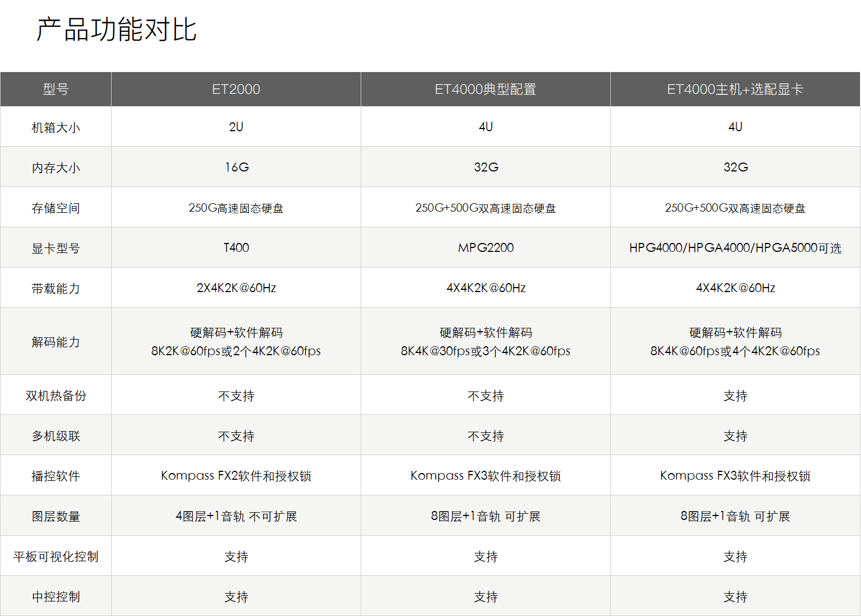Viewport: 861px width, 616px height.
Task: Select the 型号 column header
Action: point(56,89)
